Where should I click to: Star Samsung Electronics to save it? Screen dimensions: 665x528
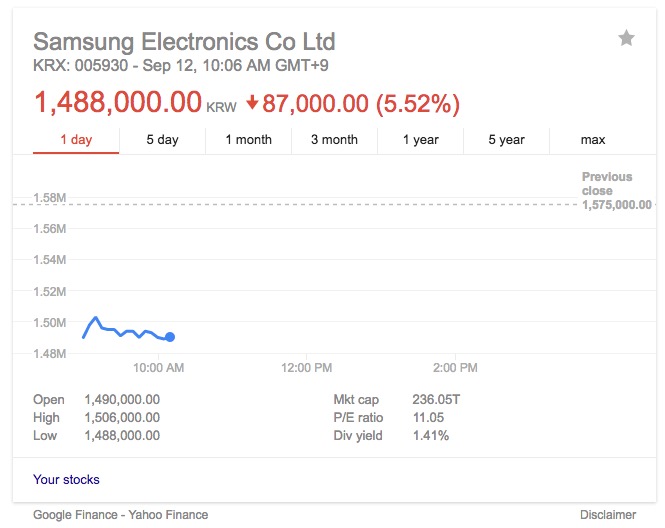pos(626,39)
